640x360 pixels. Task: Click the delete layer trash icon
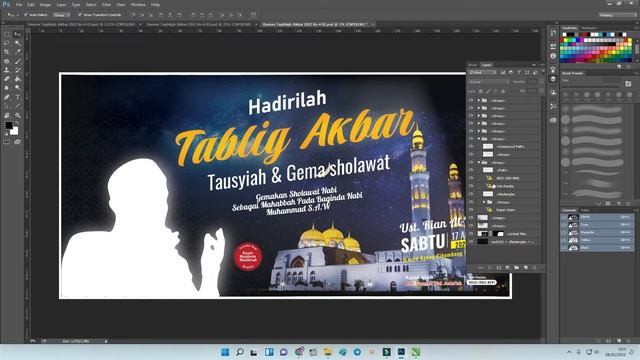[534, 268]
